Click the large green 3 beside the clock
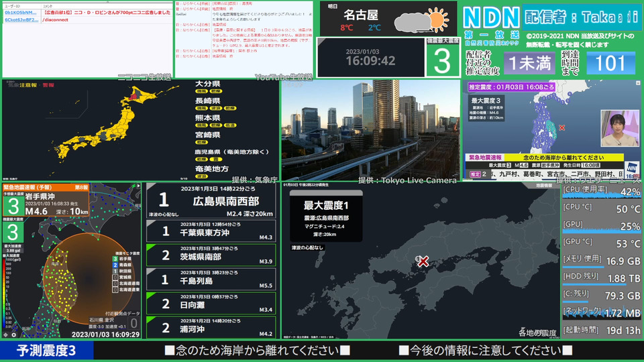644x362 pixels. pos(442,60)
